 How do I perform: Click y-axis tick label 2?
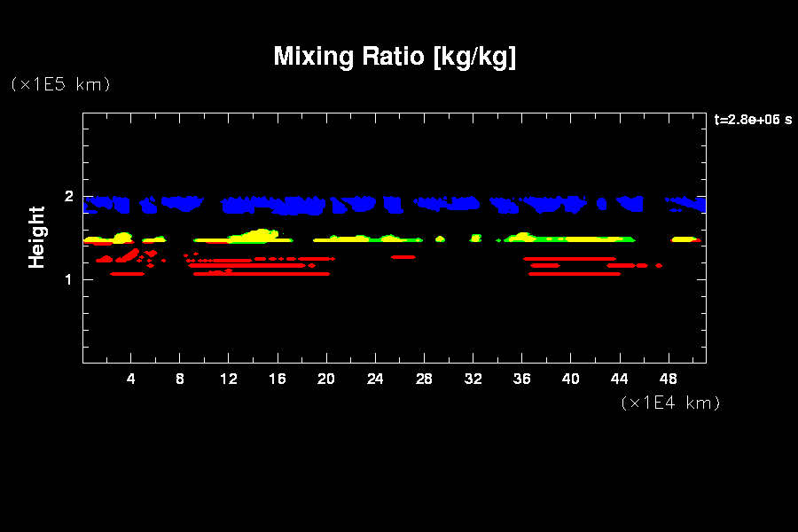click(x=68, y=197)
